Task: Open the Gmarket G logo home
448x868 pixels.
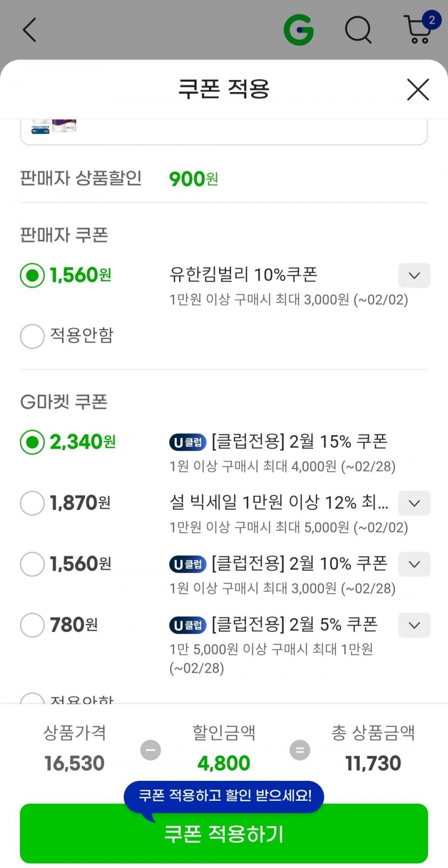Action: tap(299, 30)
